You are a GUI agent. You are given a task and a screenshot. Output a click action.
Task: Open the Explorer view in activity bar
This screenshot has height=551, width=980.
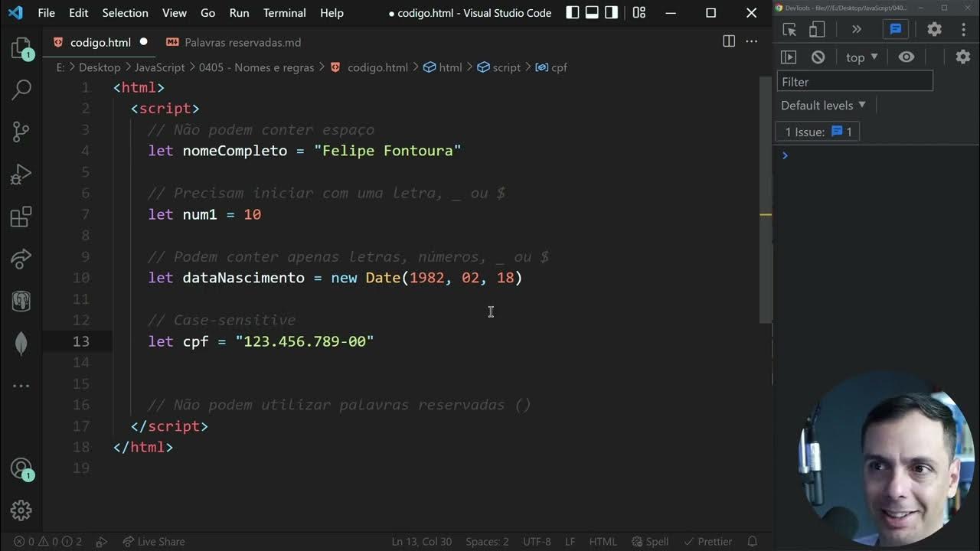pyautogui.click(x=21, y=48)
